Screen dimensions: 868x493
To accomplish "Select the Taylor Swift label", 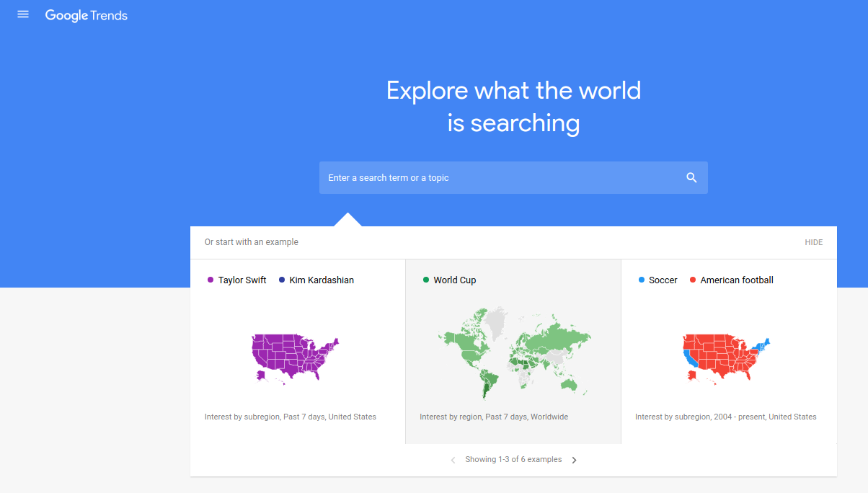I will click(242, 280).
